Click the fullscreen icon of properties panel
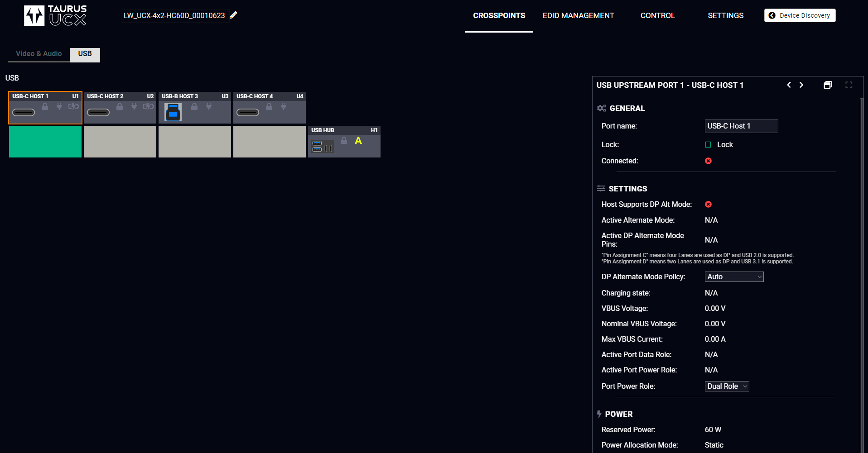The width and height of the screenshot is (868, 453). point(849,85)
